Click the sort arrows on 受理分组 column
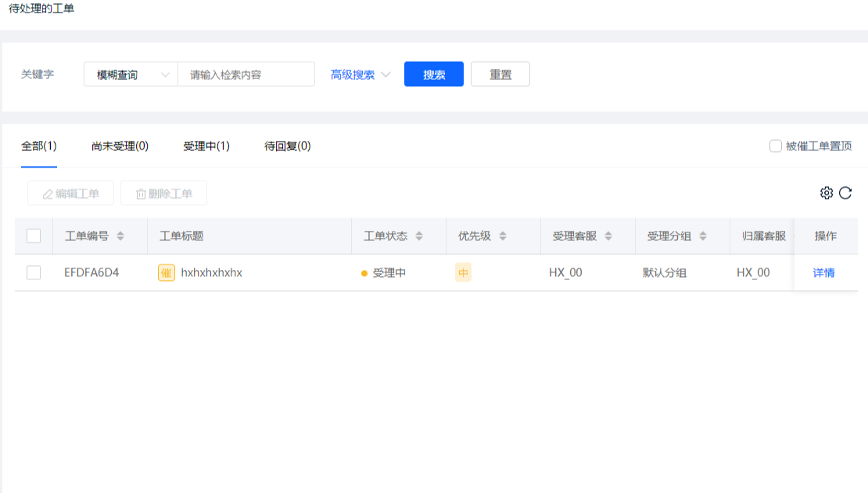Viewport: 868px width, 493px height. click(x=703, y=236)
